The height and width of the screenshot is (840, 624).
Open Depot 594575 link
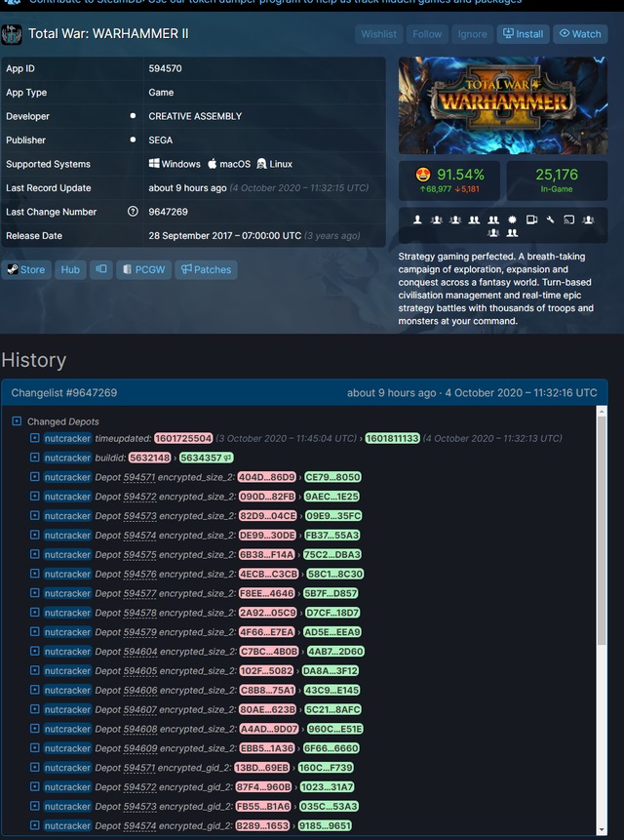click(139, 554)
